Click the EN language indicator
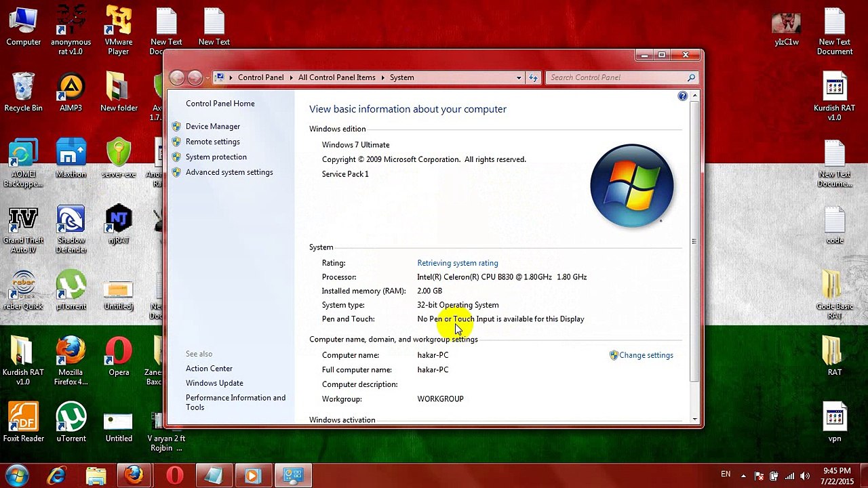 point(726,474)
